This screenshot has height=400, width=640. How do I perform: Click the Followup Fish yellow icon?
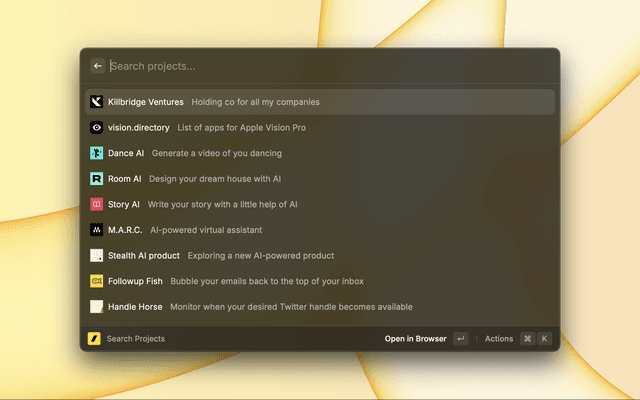pos(96,281)
